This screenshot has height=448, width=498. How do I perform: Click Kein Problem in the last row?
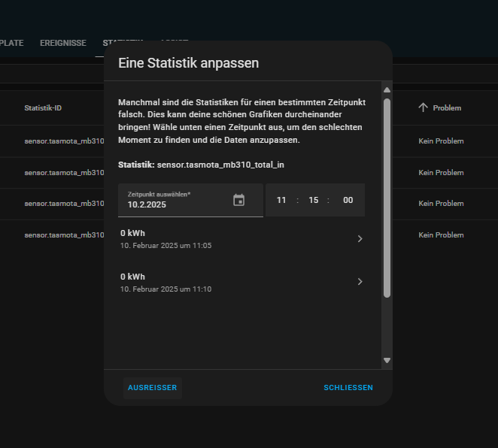[x=441, y=235]
